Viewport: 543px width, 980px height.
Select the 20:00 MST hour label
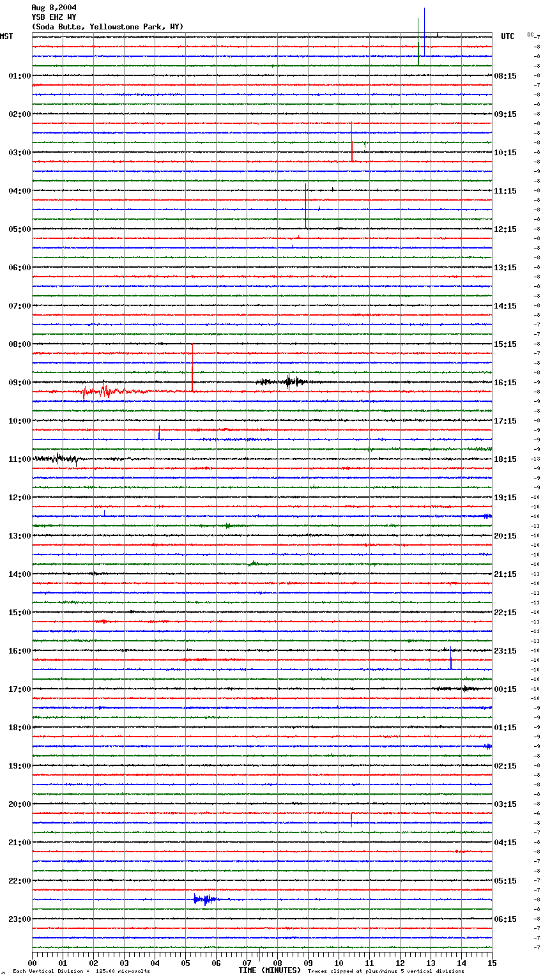tap(20, 804)
